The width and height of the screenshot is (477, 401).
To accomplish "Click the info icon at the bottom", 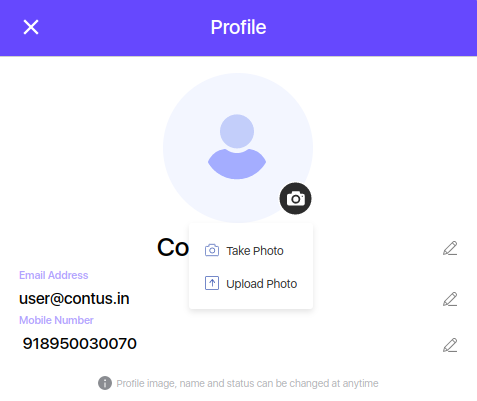I will tap(105, 383).
